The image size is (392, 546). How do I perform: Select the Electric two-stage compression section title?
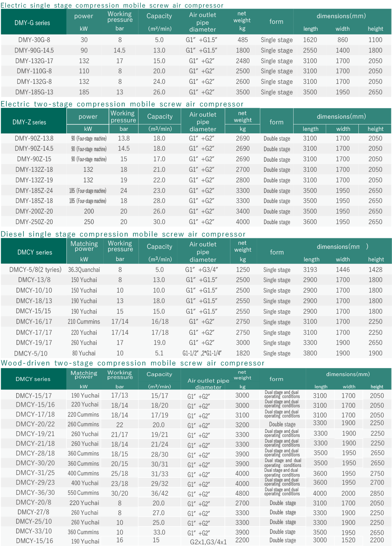point(122,104)
